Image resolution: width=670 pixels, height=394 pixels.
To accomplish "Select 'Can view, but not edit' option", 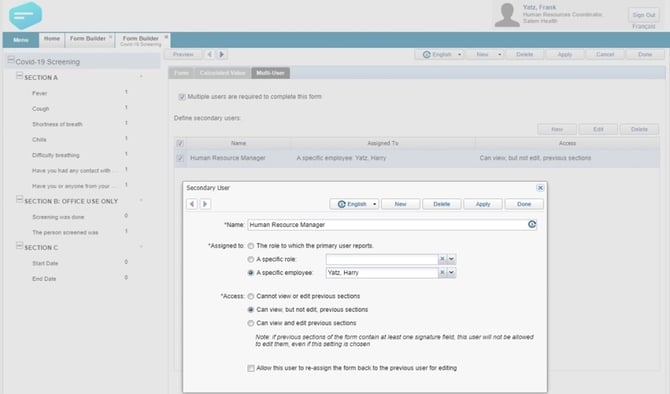I will point(251,310).
